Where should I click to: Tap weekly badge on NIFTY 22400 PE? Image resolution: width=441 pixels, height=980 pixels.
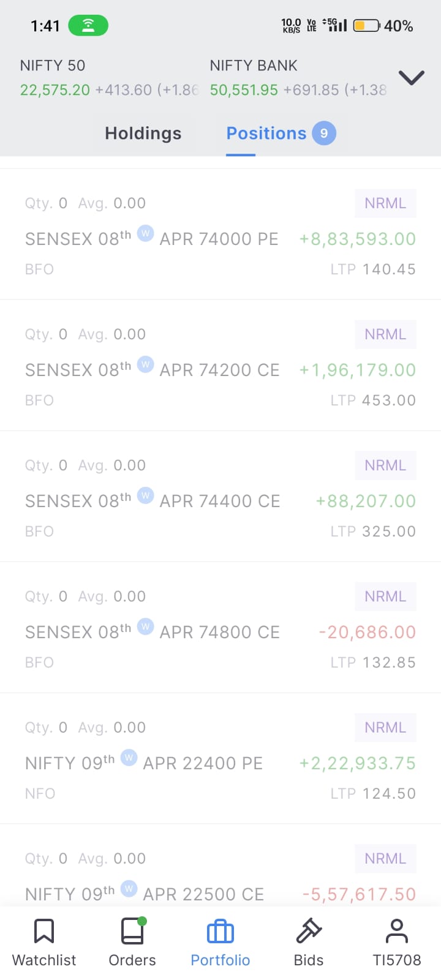[x=129, y=758]
